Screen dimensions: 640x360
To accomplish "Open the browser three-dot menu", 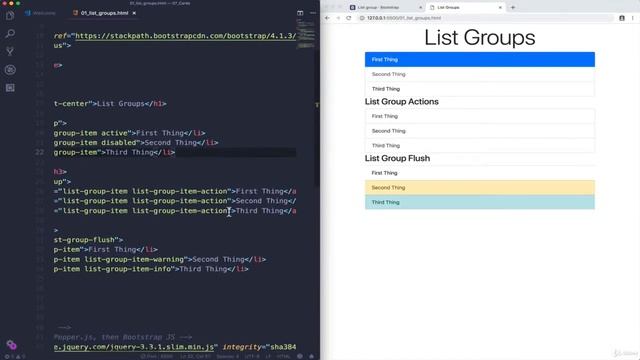I will (x=633, y=18).
